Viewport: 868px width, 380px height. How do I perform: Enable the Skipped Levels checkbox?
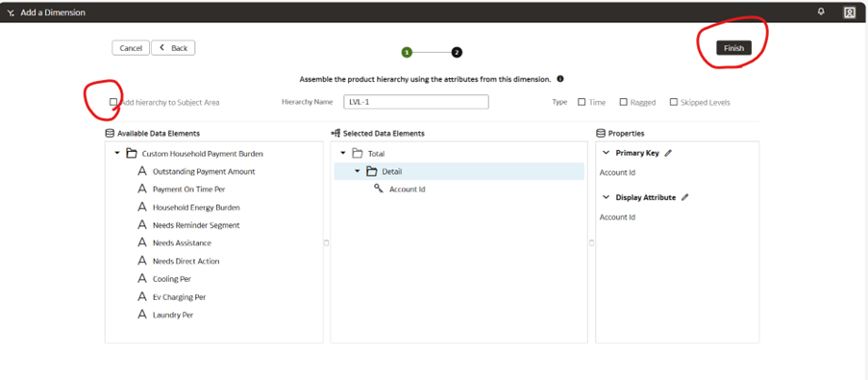pos(674,102)
